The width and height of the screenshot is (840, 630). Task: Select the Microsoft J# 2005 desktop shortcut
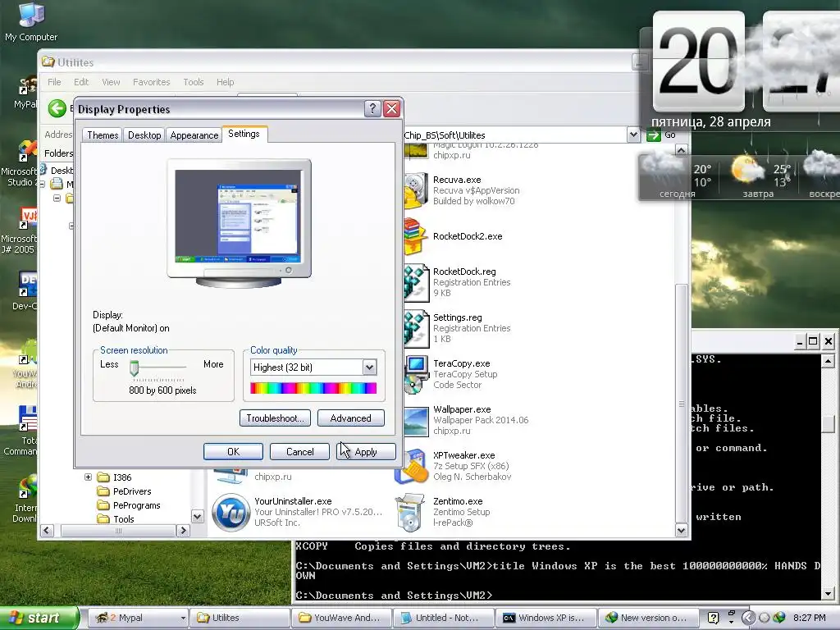(20, 231)
